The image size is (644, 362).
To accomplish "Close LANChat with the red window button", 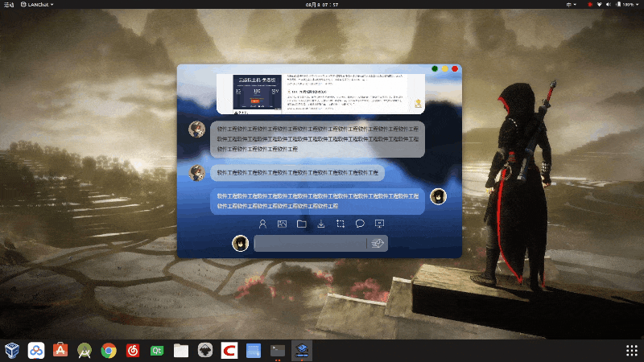I will (455, 68).
